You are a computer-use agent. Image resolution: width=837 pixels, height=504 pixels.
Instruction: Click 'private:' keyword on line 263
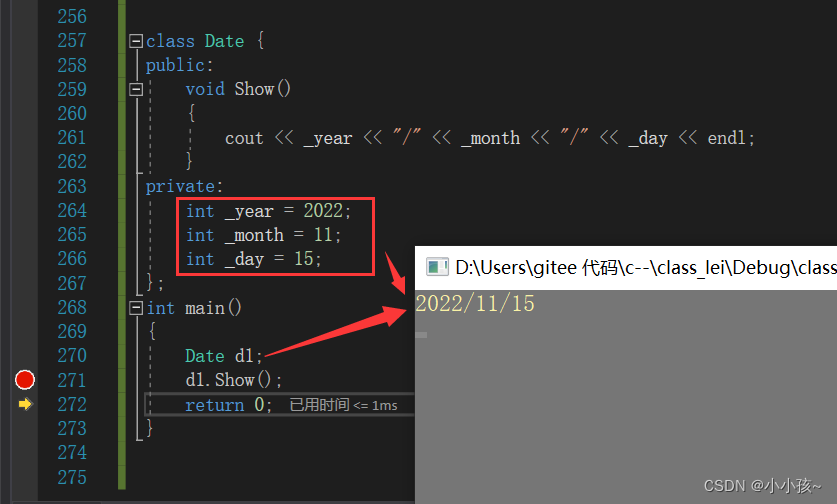coord(184,186)
